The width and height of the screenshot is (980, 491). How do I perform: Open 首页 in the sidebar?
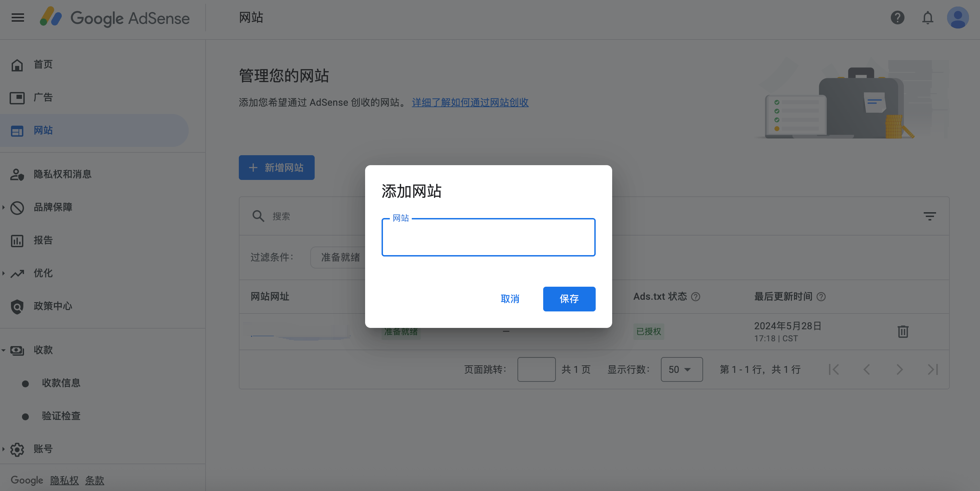(43, 65)
